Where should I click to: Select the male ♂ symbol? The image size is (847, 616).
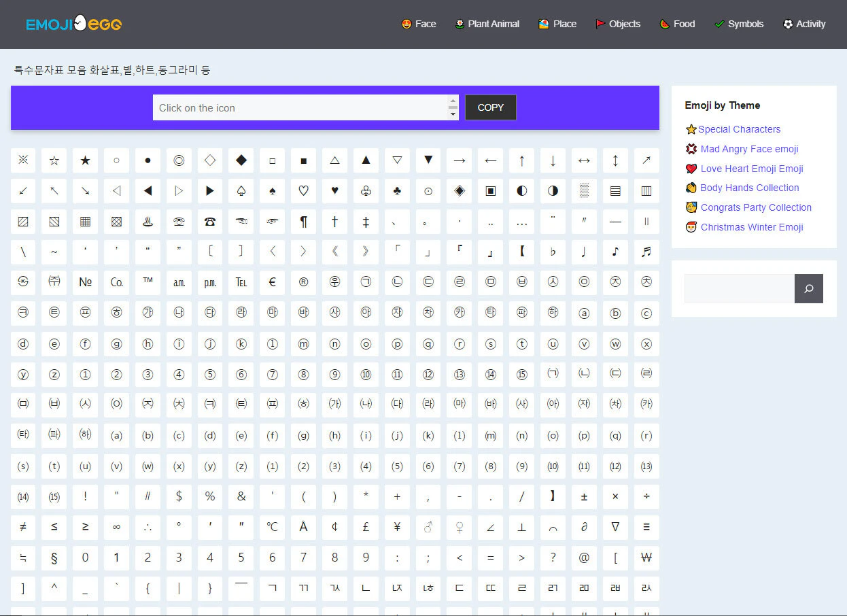pos(428,527)
